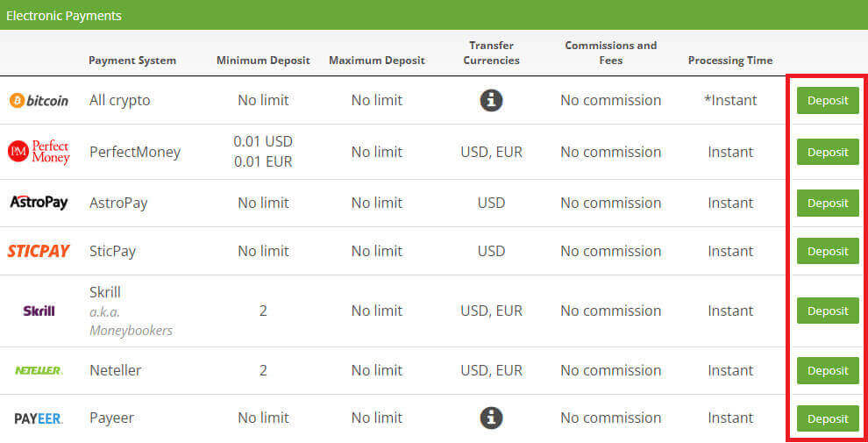Viewport: 868px width, 443px height.
Task: Open the Payeer transfer currencies info icon
Action: 491,418
